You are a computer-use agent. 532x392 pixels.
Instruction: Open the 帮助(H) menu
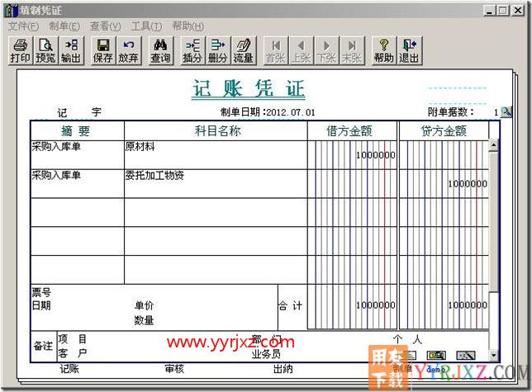(188, 26)
